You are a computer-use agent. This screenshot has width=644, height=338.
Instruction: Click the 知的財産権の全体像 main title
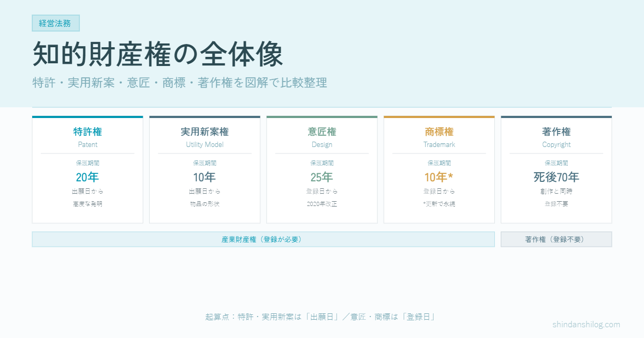pos(157,54)
